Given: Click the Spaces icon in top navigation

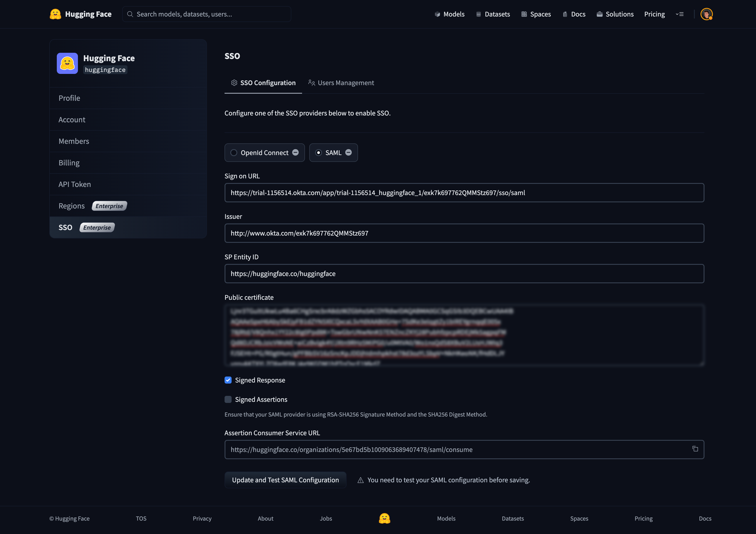Looking at the screenshot, I should coord(524,14).
